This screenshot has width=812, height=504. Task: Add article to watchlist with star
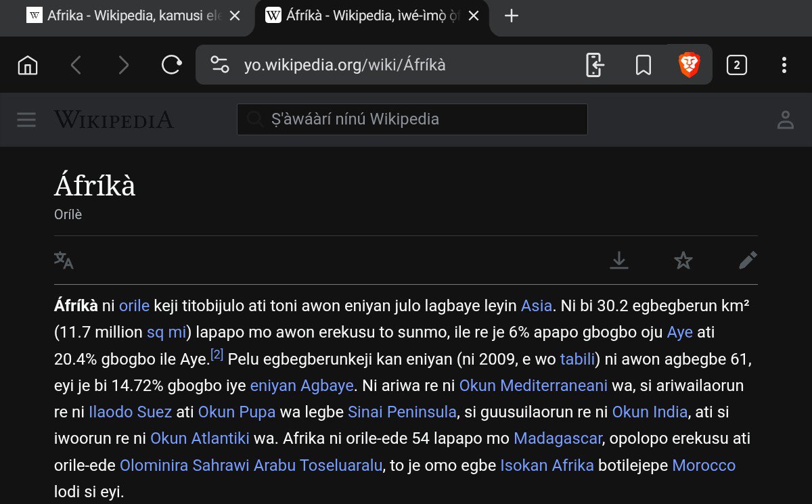click(x=683, y=260)
